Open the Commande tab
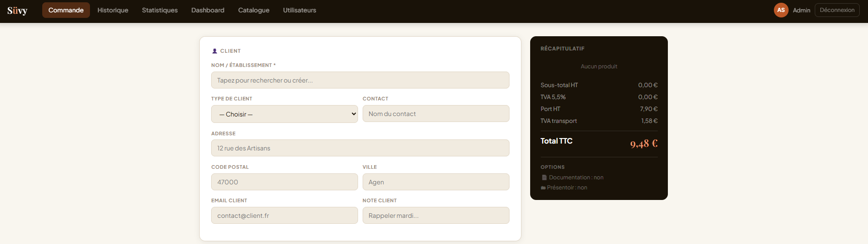 click(x=66, y=10)
